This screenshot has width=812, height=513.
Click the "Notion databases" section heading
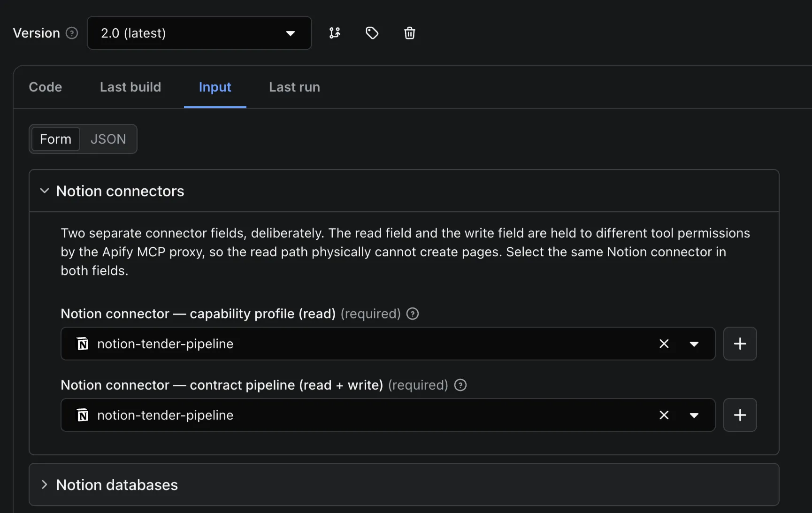coord(117,485)
